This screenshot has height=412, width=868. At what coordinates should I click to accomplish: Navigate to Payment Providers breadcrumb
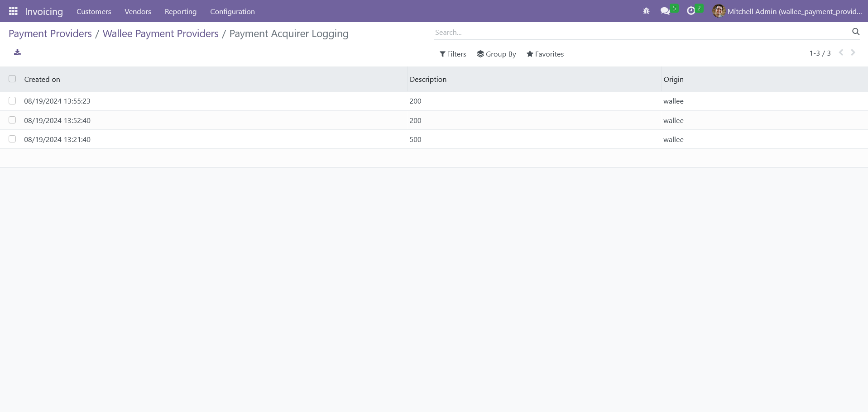[50, 34]
